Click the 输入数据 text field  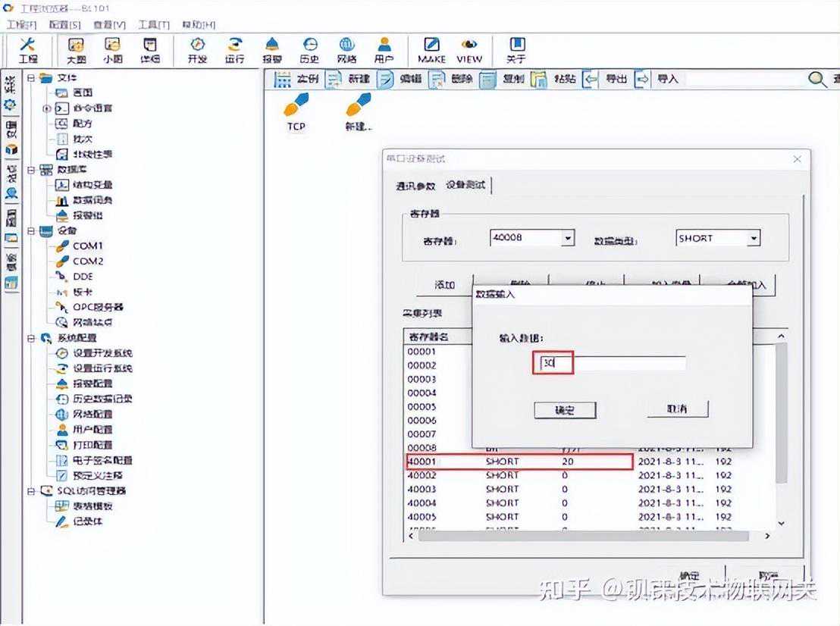tap(610, 365)
